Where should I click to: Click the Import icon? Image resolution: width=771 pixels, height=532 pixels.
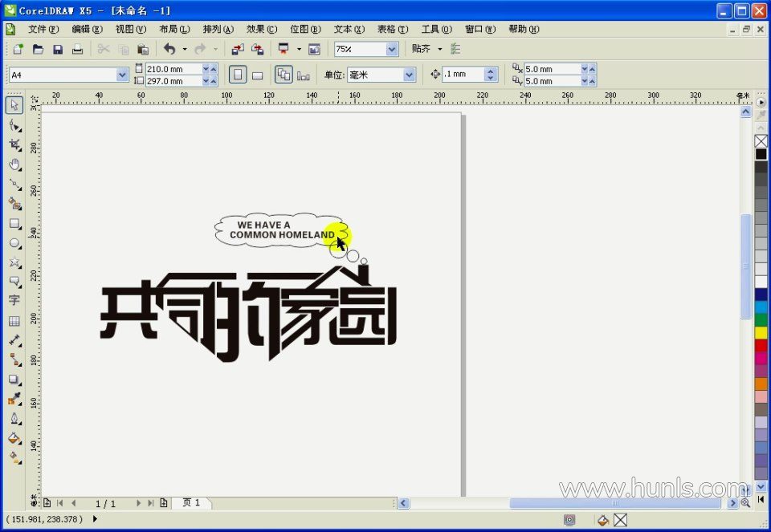click(x=238, y=50)
